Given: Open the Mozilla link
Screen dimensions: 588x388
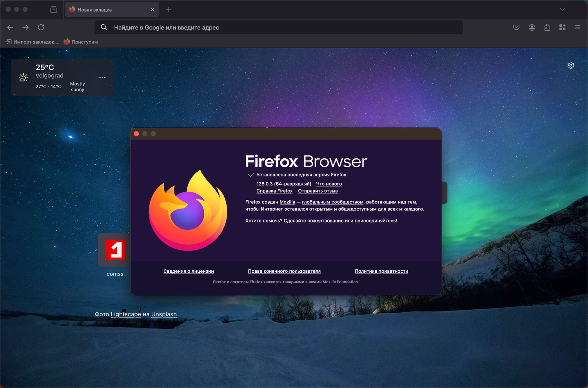Looking at the screenshot, I should click(x=287, y=202).
